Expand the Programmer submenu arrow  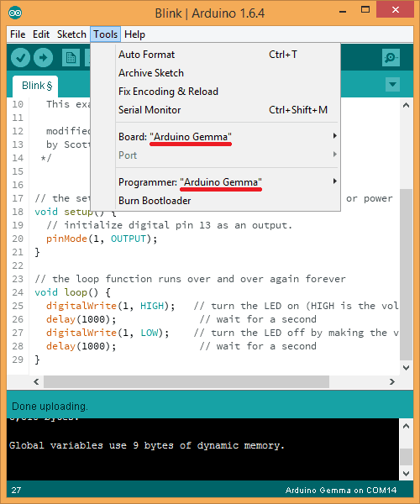tap(334, 181)
